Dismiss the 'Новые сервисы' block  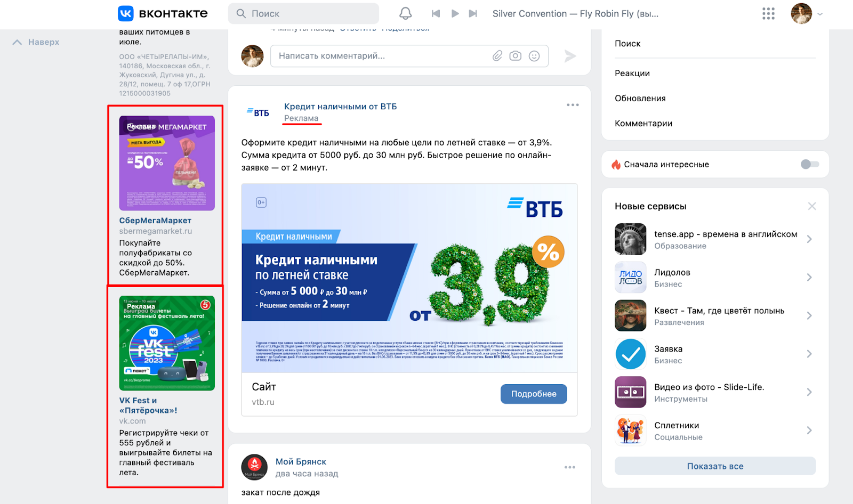point(812,206)
